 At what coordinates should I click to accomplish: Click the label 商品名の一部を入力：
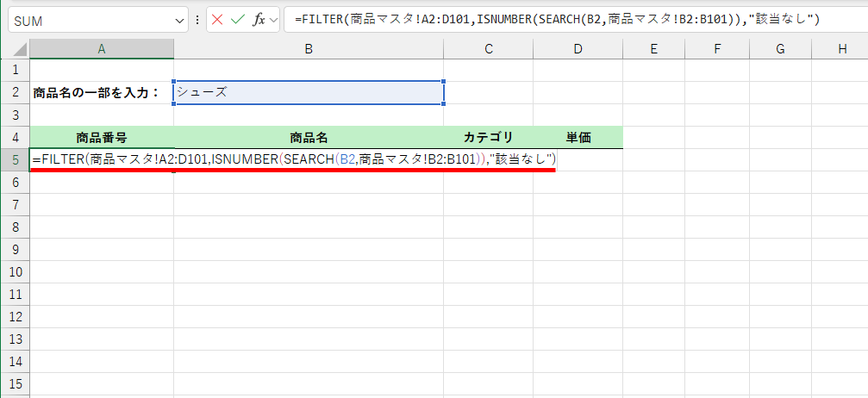97,93
